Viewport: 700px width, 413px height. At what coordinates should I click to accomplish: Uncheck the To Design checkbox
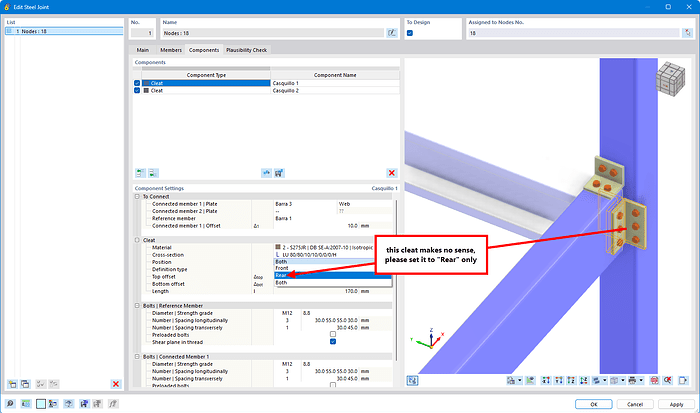(x=410, y=33)
